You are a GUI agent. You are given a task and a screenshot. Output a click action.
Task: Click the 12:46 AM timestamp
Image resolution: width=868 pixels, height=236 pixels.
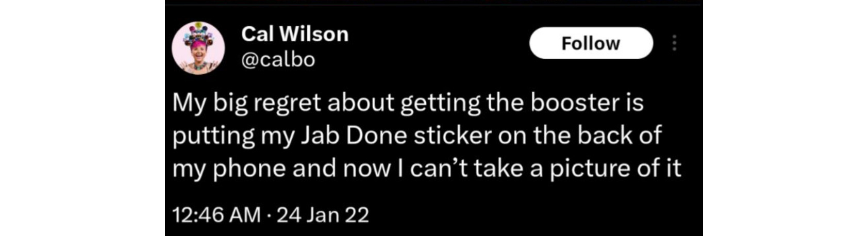(216, 215)
